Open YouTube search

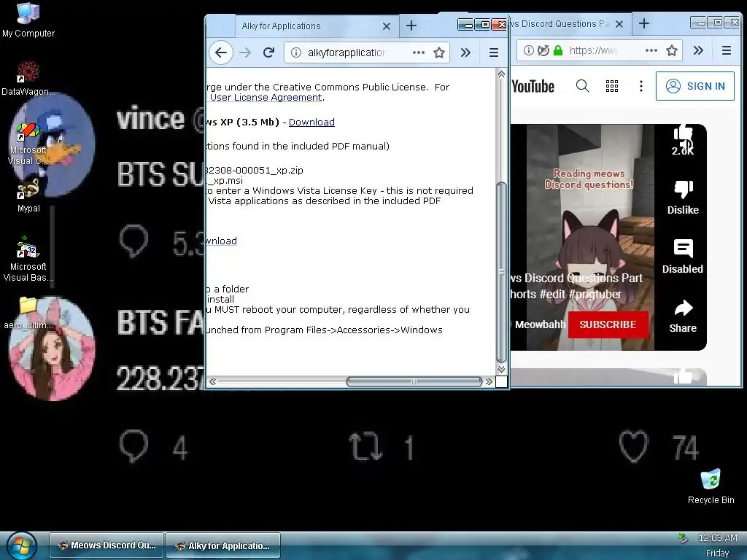[582, 86]
